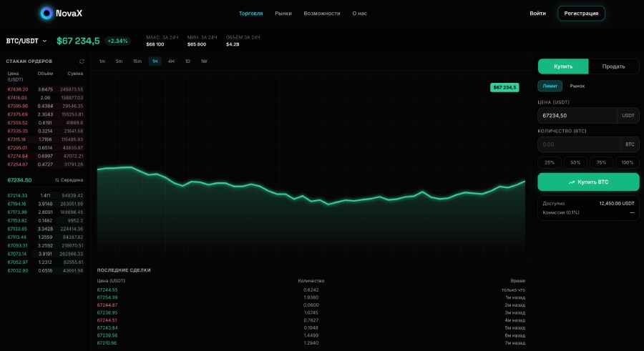Select ask price 67375.69

[18, 114]
